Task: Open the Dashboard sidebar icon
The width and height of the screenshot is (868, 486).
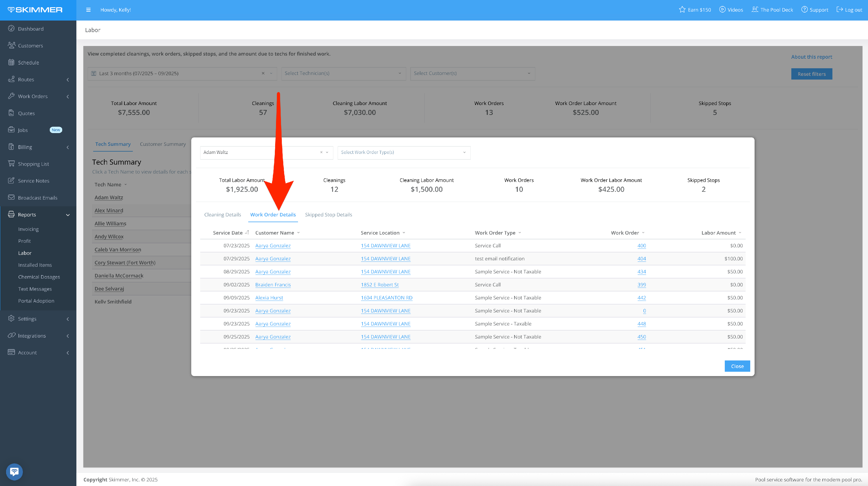Action: (x=11, y=29)
